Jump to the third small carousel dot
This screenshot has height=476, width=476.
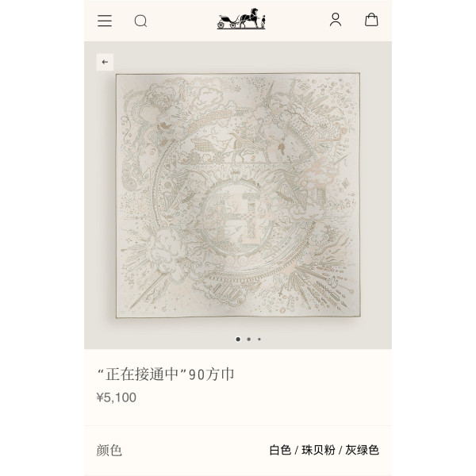coord(259,339)
